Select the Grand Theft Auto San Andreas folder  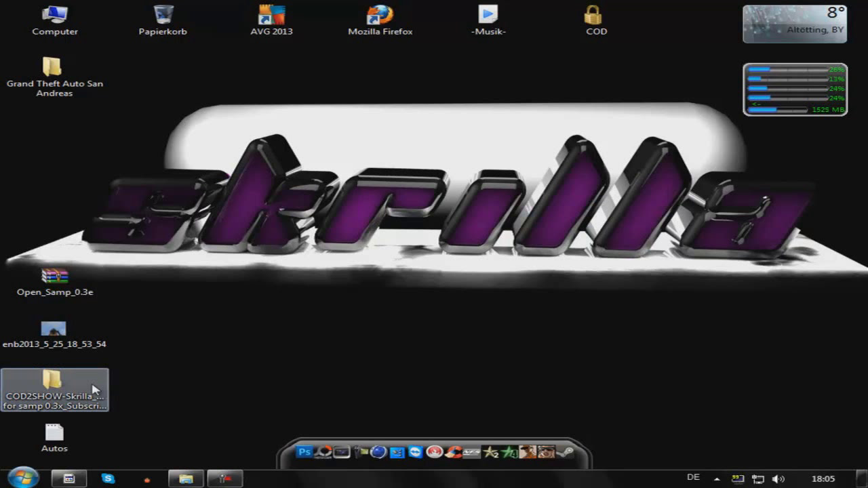[54, 77]
